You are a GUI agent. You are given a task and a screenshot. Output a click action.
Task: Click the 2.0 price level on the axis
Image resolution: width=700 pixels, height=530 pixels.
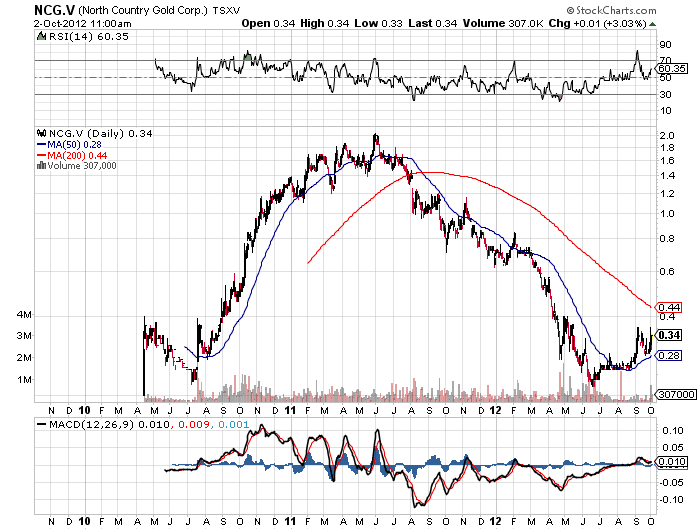tap(667, 136)
